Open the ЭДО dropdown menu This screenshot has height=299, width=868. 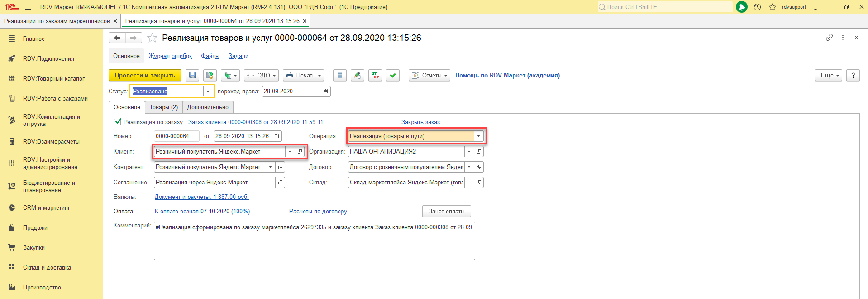click(261, 75)
